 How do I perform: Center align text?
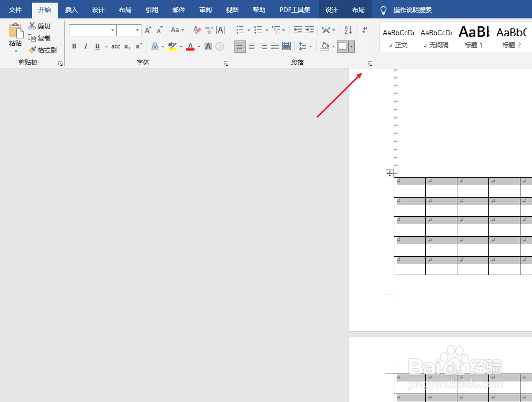coord(252,46)
